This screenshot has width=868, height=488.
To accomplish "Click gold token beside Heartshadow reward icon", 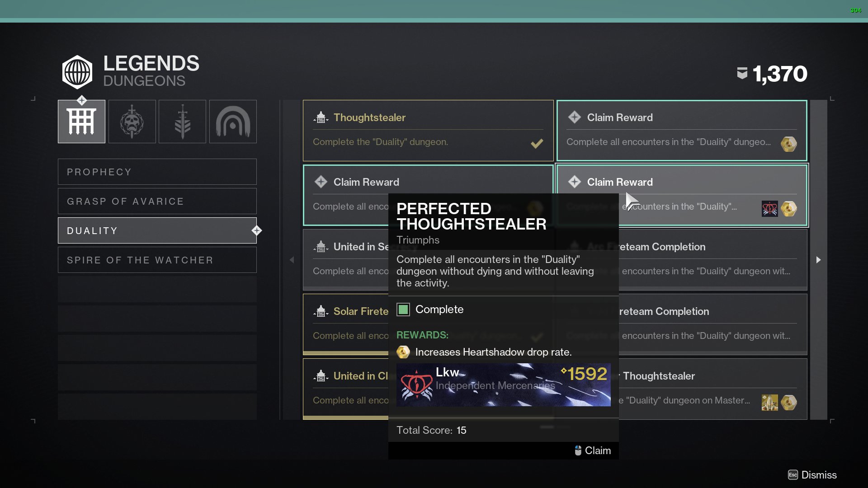I will tap(789, 209).
